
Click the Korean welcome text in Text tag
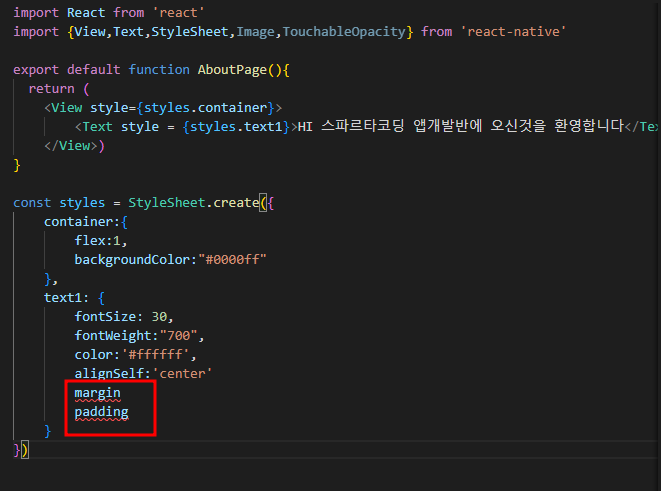(x=461, y=126)
